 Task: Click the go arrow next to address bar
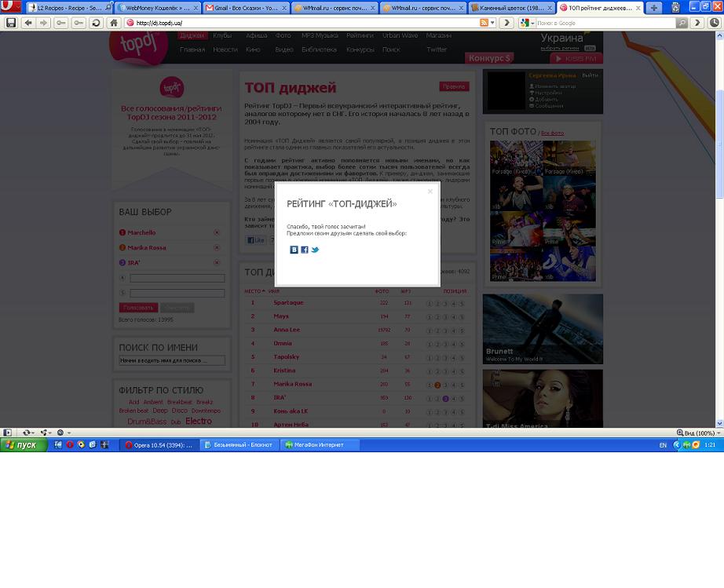[506, 23]
